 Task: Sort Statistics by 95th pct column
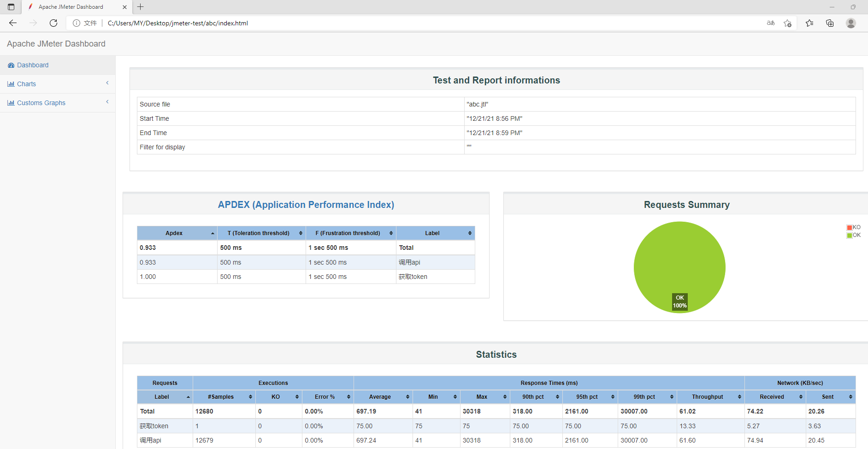[x=590, y=397]
